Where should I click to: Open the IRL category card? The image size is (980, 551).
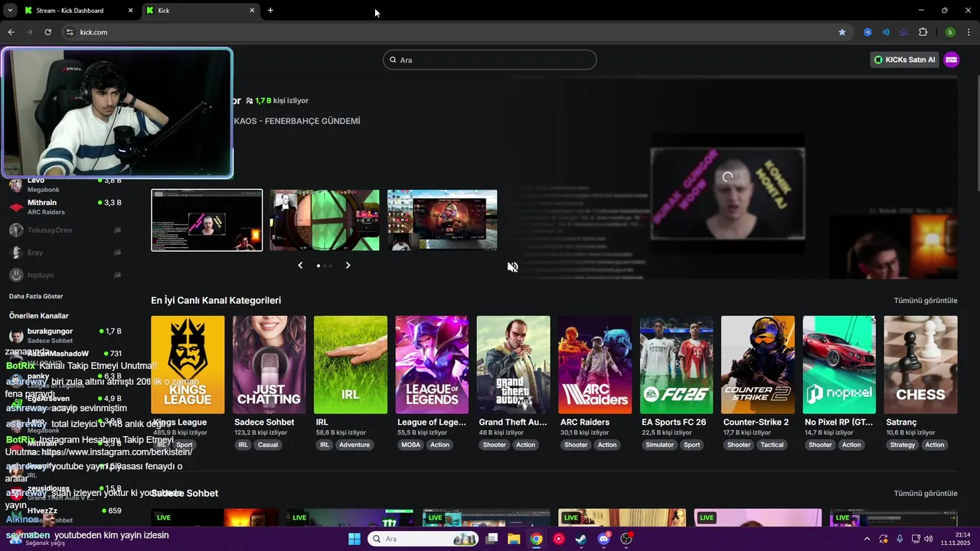click(x=351, y=365)
